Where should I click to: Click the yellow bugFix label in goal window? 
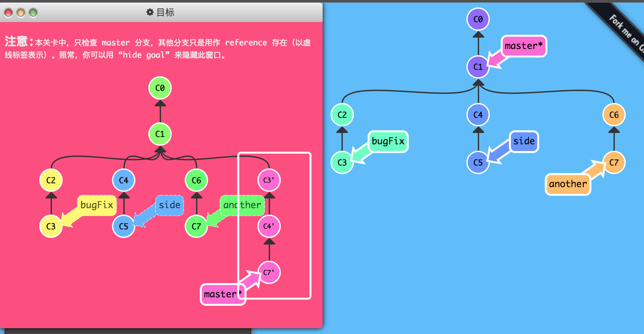click(97, 205)
